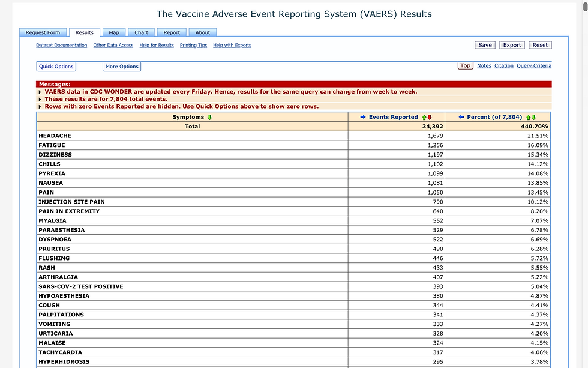Screen dimensions: 588x368
Task: Sort Percent column descending with green down arrow
Action: pyautogui.click(x=534, y=118)
